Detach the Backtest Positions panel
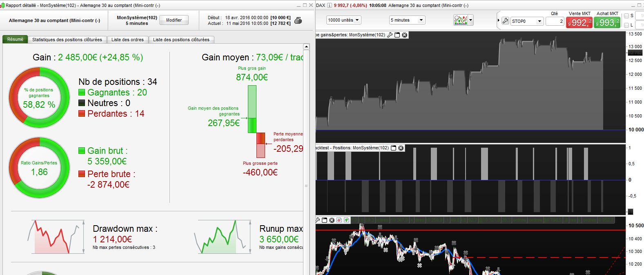 394,148
